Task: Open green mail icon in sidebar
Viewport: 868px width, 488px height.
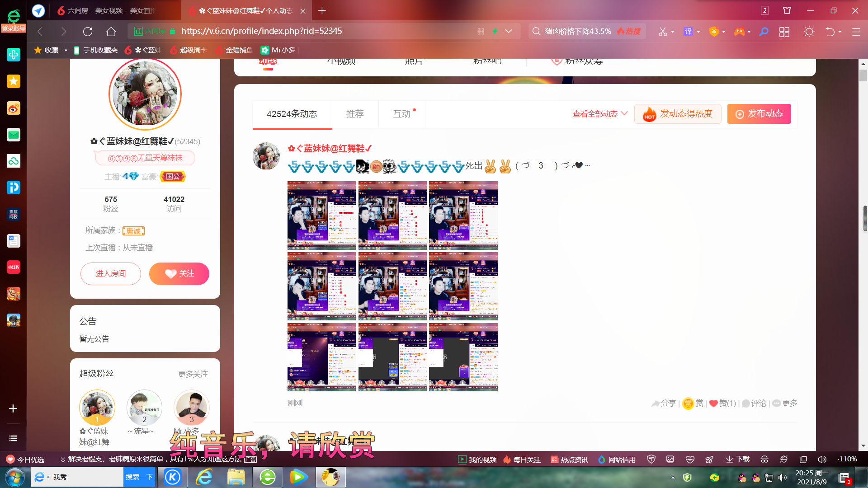Action: point(14,135)
